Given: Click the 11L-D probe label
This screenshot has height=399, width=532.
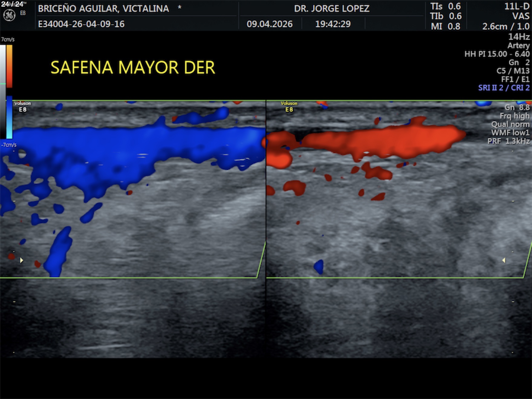Looking at the screenshot, I should point(517,6).
